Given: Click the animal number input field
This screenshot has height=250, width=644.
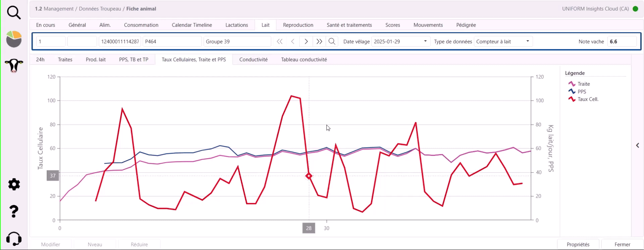Looking at the screenshot, I should point(51,41).
